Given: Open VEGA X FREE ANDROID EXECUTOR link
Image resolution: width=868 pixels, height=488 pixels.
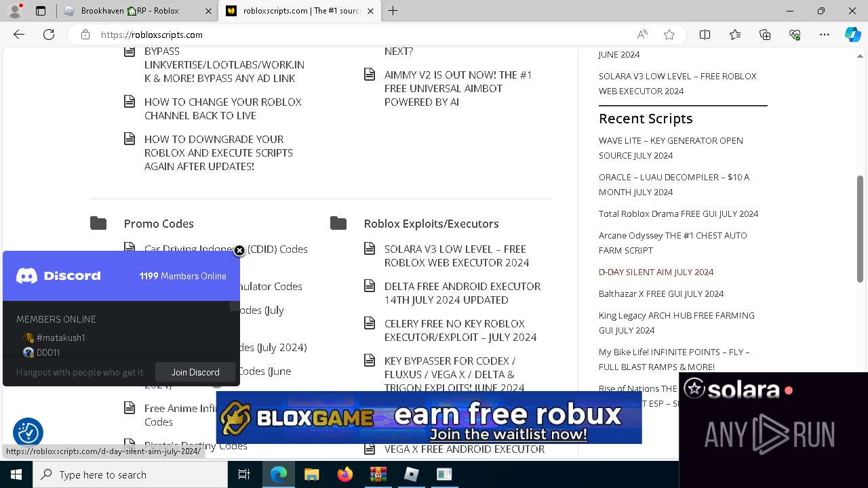Looking at the screenshot, I should point(465,449).
